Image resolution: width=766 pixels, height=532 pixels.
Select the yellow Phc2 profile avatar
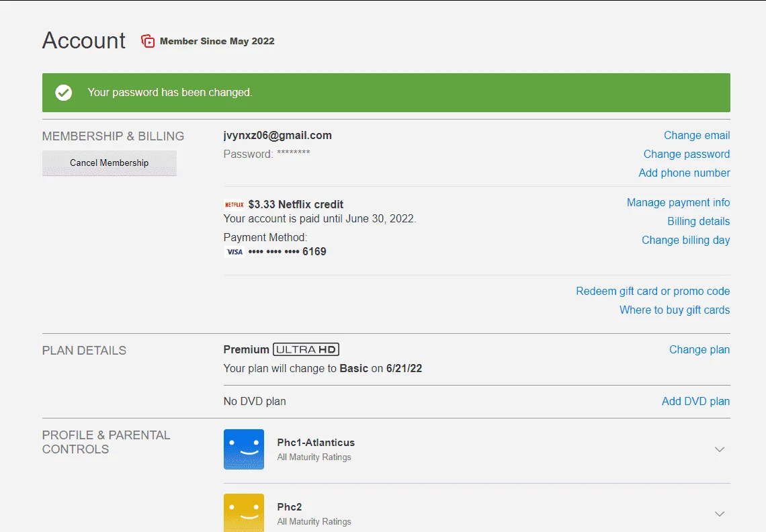244,513
